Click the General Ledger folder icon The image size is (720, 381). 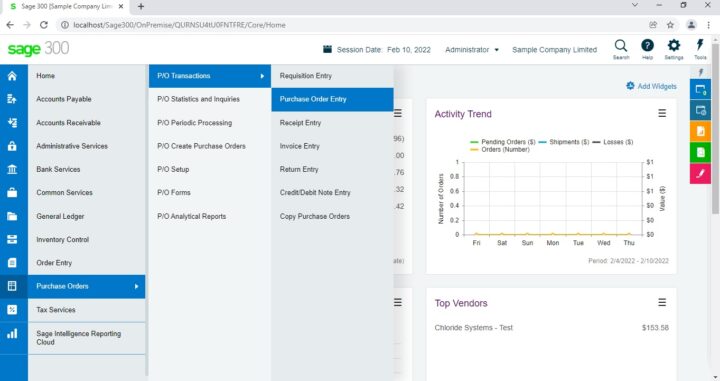point(12,216)
